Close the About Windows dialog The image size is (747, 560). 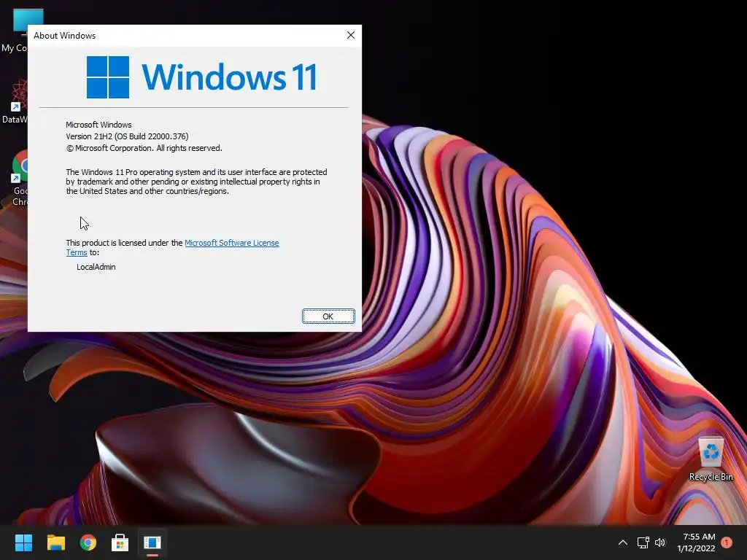[351, 35]
